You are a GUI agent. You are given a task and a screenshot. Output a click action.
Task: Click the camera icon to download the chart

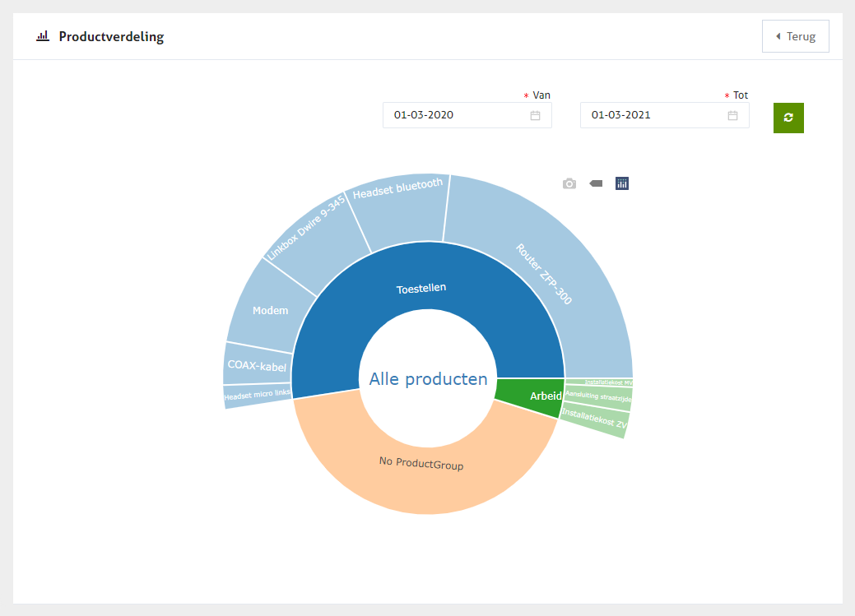[569, 183]
